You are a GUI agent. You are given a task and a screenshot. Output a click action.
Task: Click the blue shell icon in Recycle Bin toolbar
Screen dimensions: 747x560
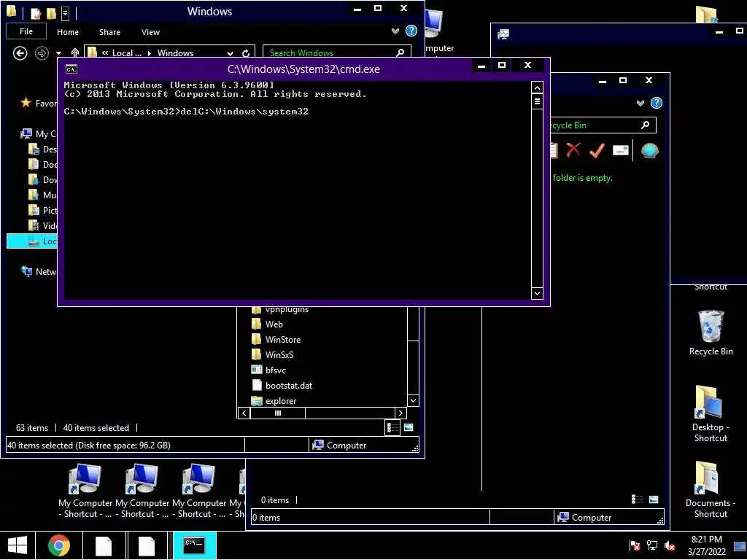pos(649,150)
